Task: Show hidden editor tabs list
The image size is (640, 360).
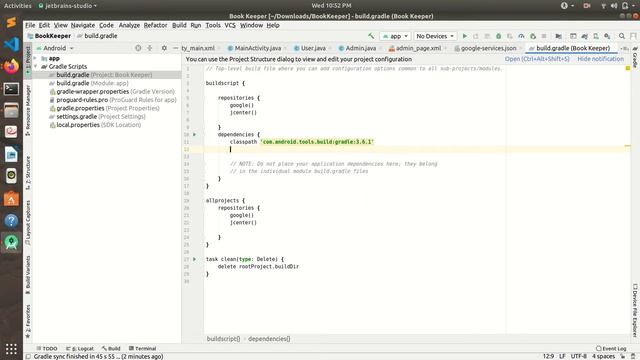Action: (x=624, y=48)
